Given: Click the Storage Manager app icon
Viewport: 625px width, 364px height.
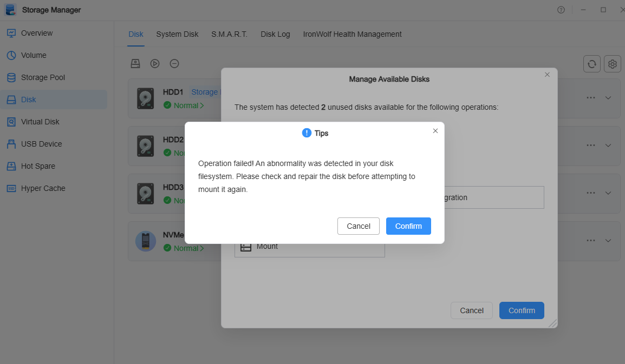Looking at the screenshot, I should point(11,10).
